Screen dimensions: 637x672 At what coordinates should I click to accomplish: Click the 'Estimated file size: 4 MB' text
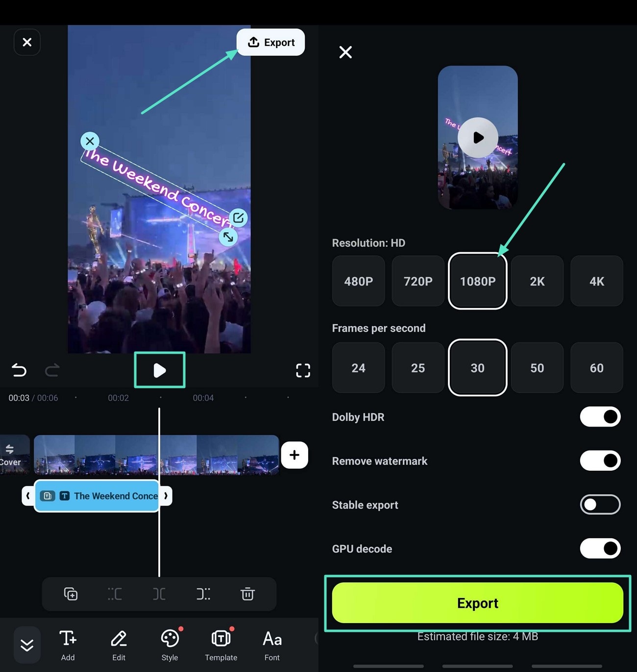click(x=478, y=636)
